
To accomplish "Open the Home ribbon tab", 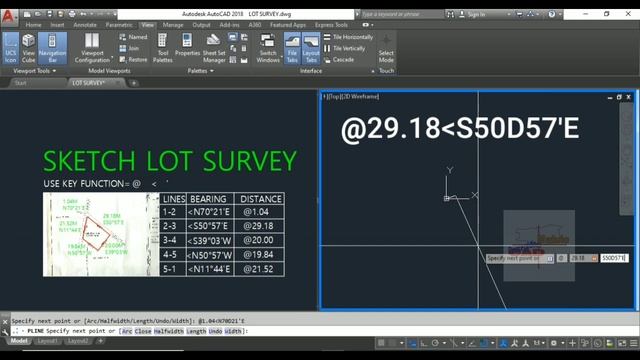I will [x=33, y=25].
